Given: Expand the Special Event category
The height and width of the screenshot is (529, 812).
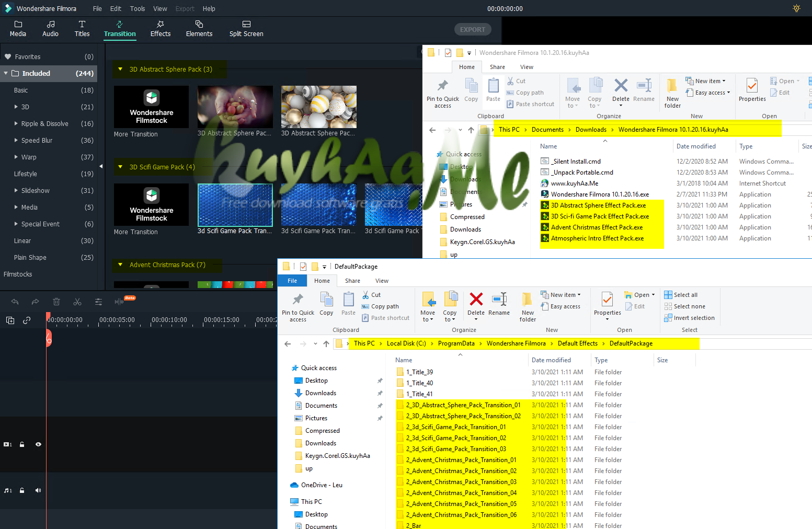Looking at the screenshot, I should [16, 224].
